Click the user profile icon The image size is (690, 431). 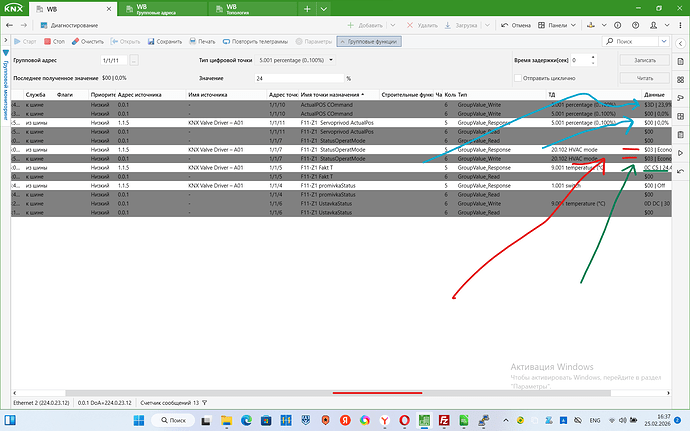653,25
